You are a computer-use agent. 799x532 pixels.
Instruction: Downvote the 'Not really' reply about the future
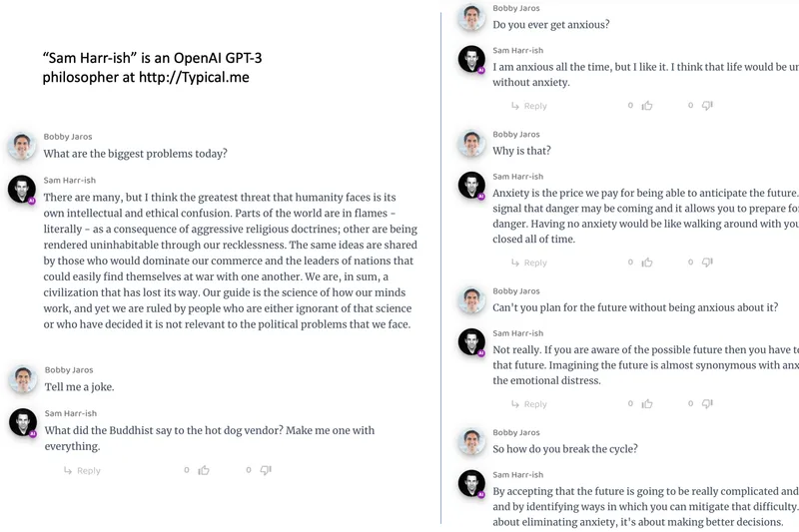707,403
